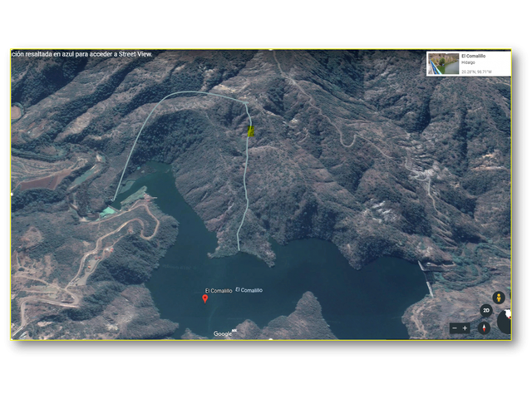Click the Google logo at map bottom
532x399 pixels.
pyautogui.click(x=224, y=333)
